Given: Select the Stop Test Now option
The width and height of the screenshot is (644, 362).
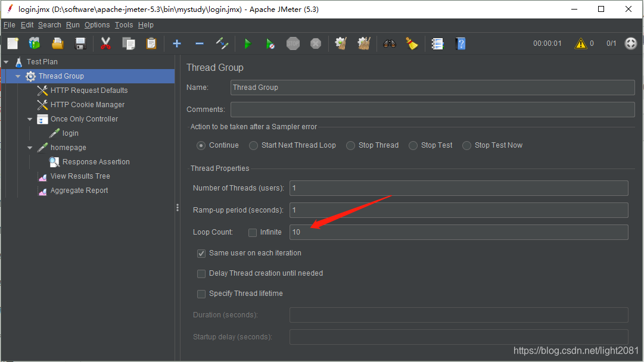Looking at the screenshot, I should (x=466, y=146).
